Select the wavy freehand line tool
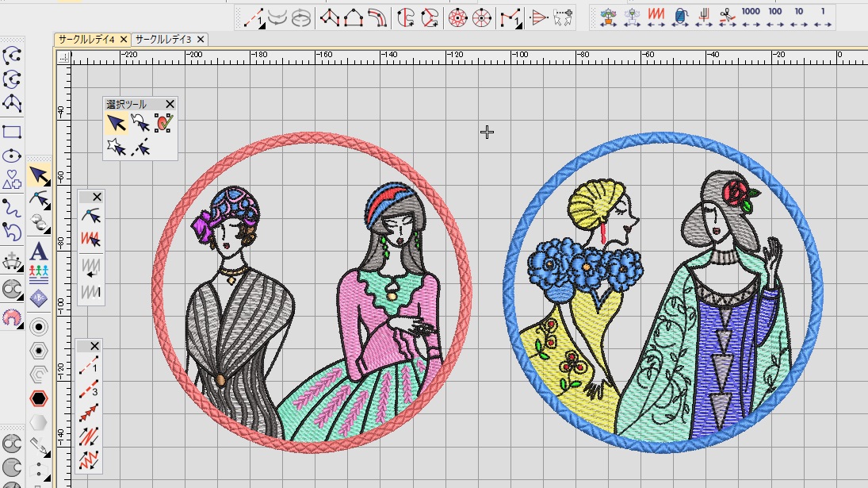Screen dimensions: 868x488 pyautogui.click(x=12, y=208)
